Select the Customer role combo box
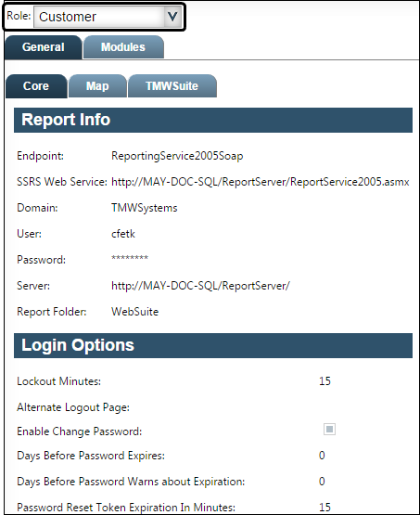The height and width of the screenshot is (515, 420). coord(108,17)
